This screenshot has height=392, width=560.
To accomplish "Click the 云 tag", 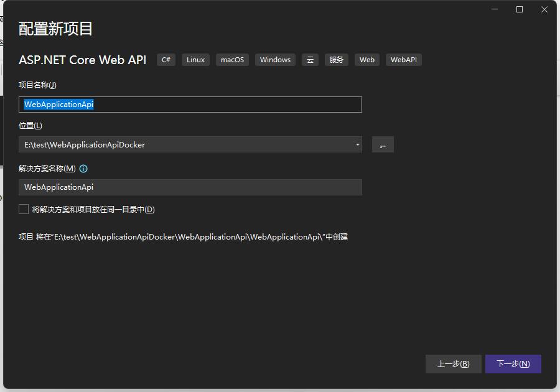I will tap(310, 60).
